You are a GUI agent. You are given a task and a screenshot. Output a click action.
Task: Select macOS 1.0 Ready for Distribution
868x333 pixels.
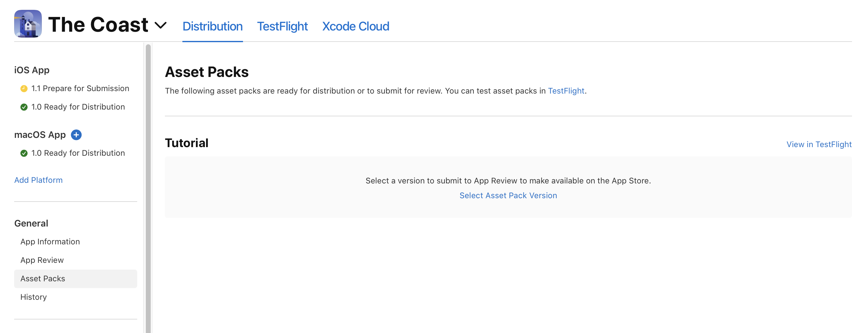[78, 153]
